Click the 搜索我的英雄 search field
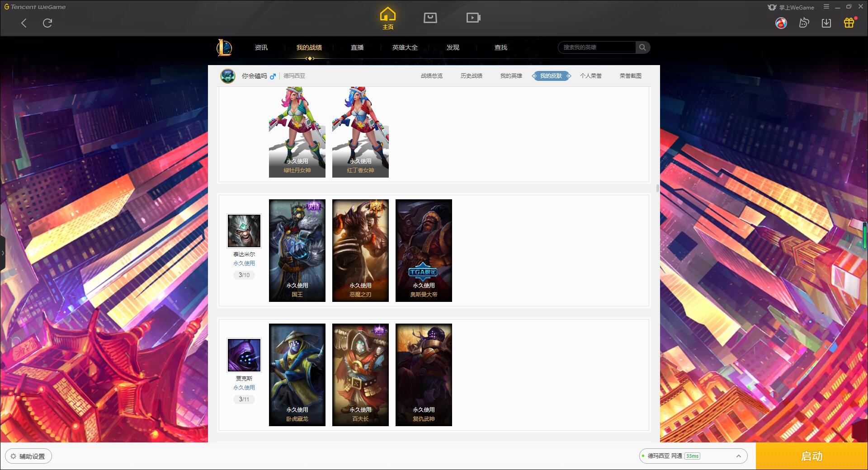This screenshot has width=868, height=470. click(597, 47)
